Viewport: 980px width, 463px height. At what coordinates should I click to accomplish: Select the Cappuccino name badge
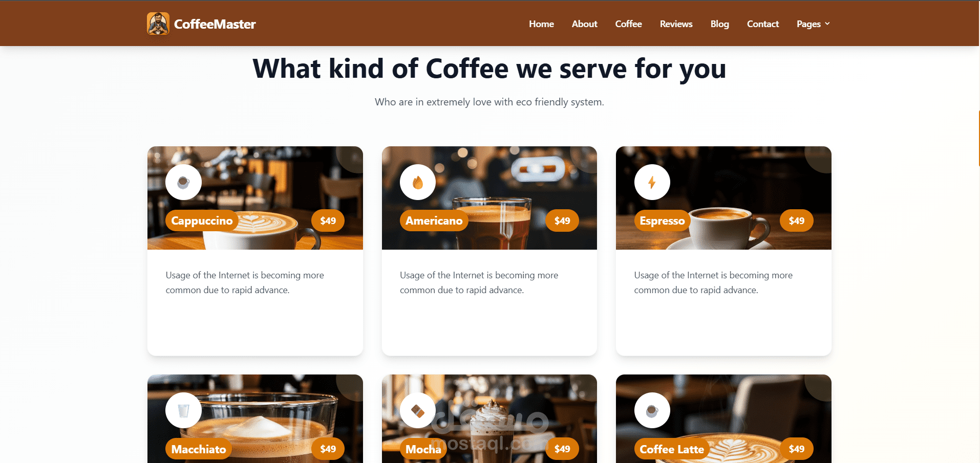(202, 221)
